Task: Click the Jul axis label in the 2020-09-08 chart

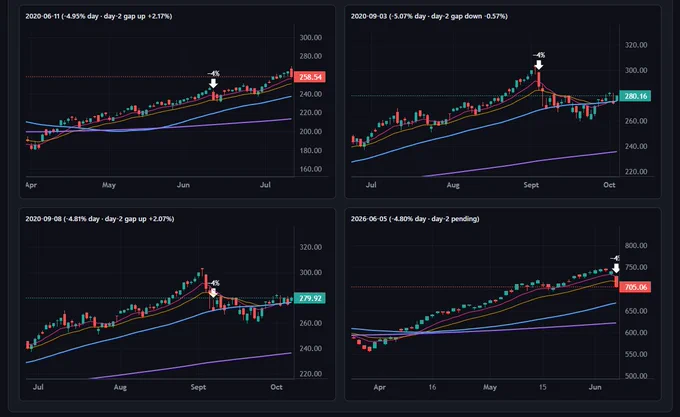Action: point(38,387)
